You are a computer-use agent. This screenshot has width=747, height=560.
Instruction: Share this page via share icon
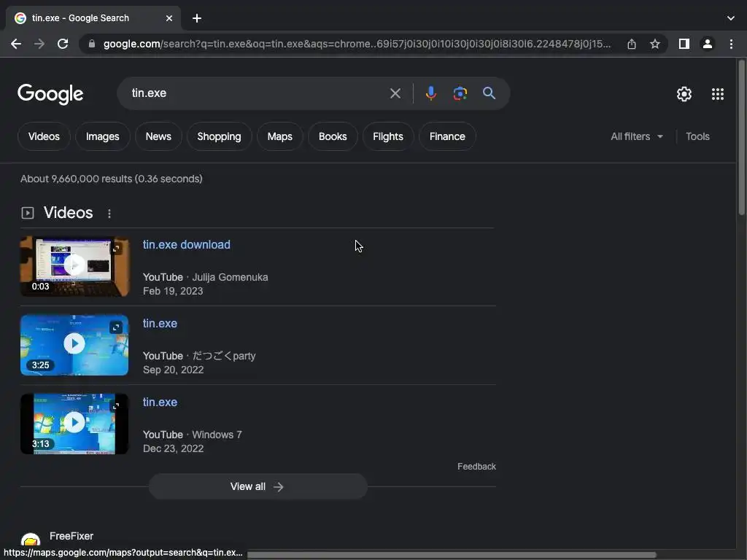pyautogui.click(x=632, y=44)
